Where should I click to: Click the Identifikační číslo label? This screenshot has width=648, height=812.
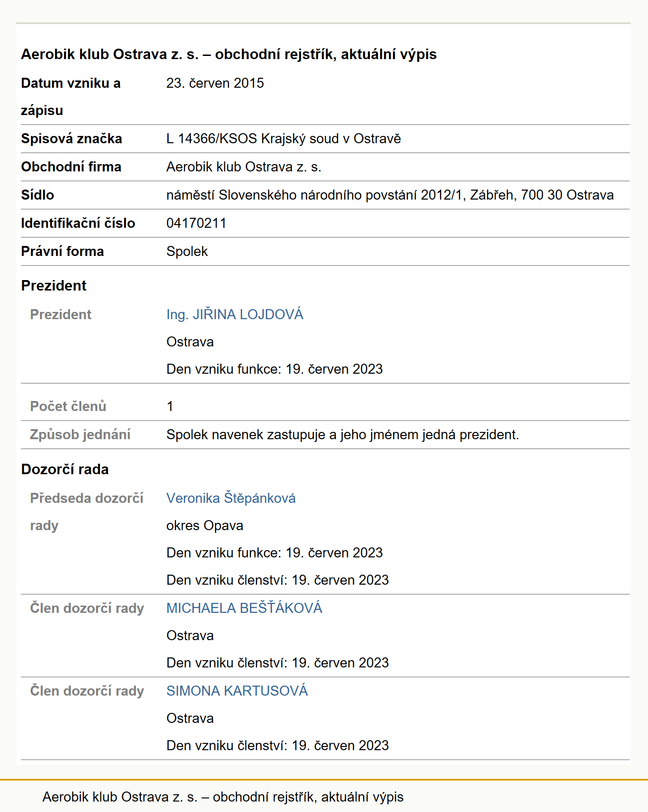(x=78, y=223)
